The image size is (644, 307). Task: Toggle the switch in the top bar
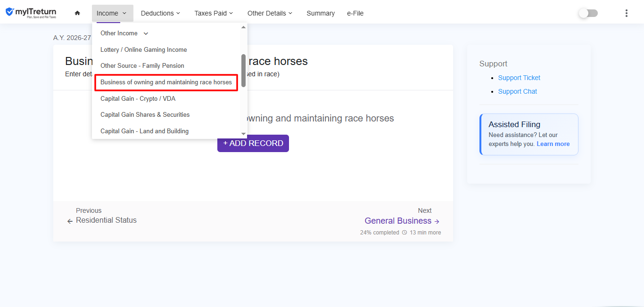coord(588,13)
